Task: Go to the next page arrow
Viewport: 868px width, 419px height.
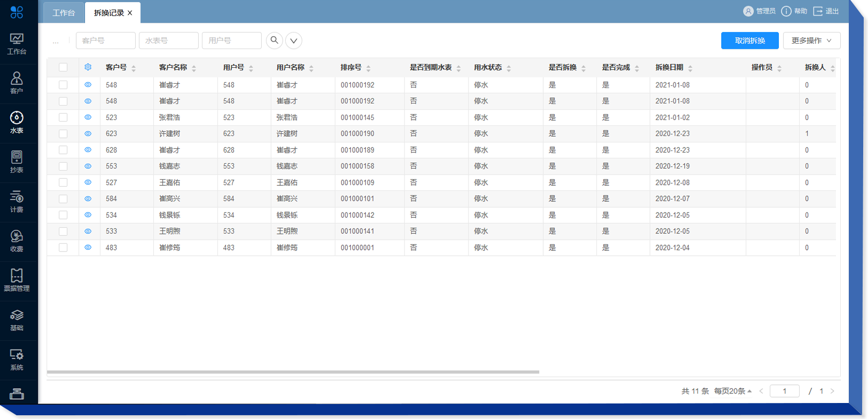Action: tap(832, 391)
